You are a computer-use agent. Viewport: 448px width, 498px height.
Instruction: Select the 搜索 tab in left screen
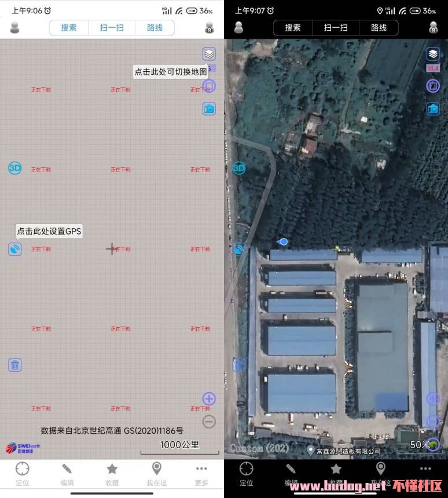(x=69, y=28)
